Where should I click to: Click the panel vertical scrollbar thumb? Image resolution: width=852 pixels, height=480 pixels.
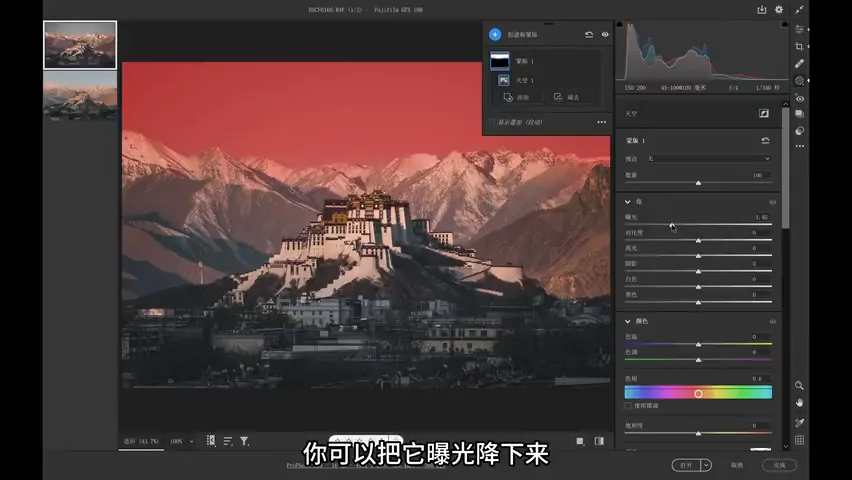click(785, 168)
